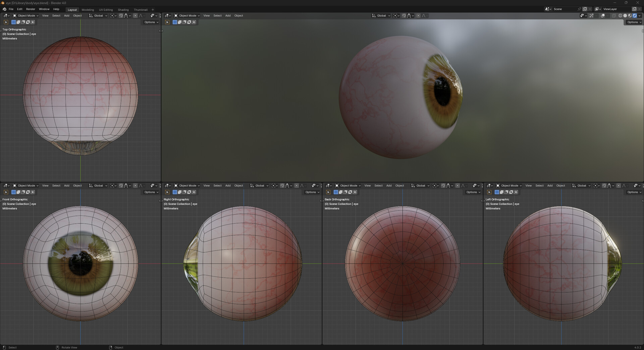The width and height of the screenshot is (644, 350).
Task: Add a new workspace with the plus button
Action: pyautogui.click(x=153, y=10)
